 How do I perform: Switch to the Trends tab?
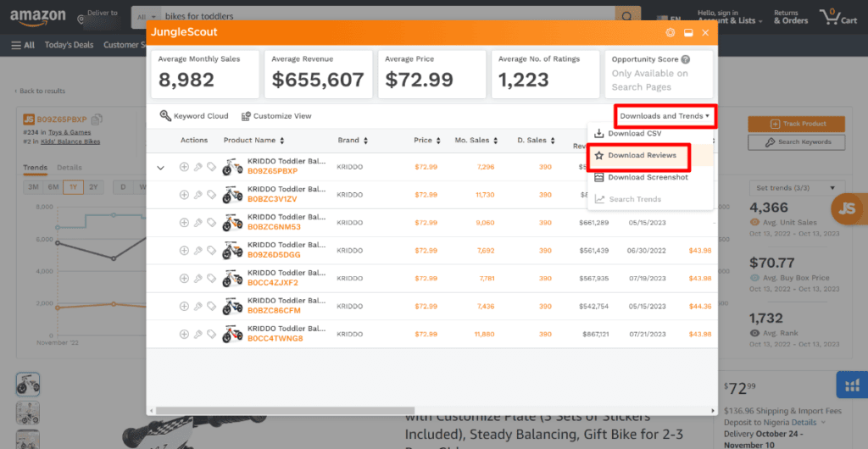[x=35, y=168]
